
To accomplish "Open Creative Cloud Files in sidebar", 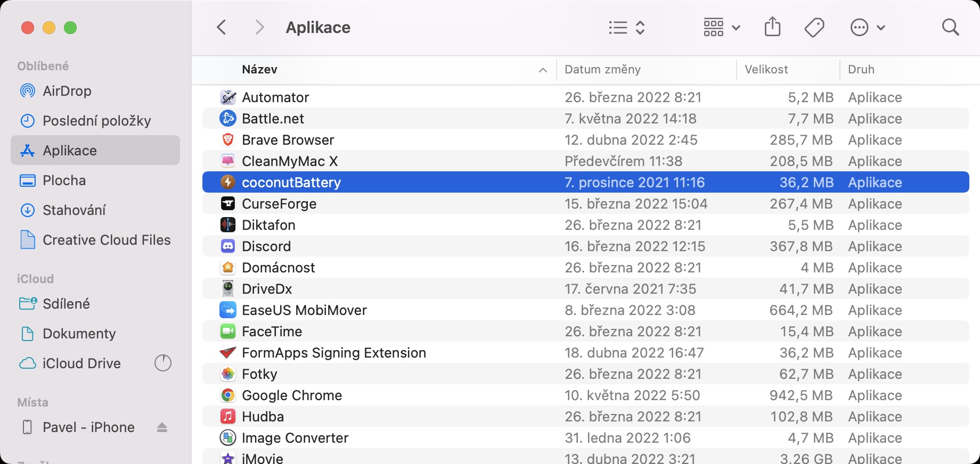I will (107, 240).
